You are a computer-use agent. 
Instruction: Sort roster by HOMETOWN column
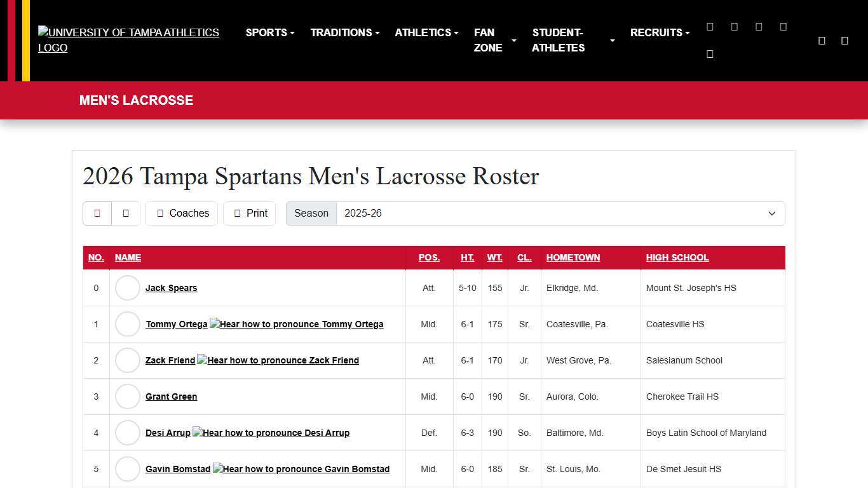(573, 257)
